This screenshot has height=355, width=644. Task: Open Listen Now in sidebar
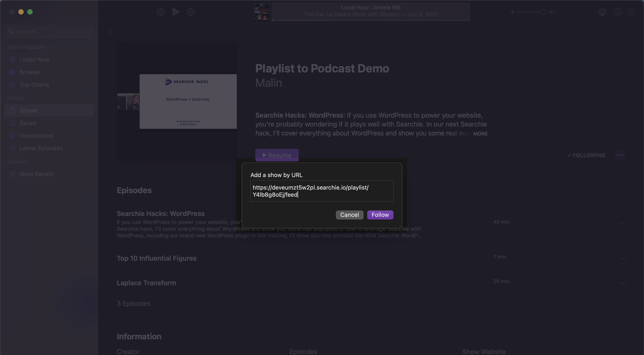tap(49, 60)
